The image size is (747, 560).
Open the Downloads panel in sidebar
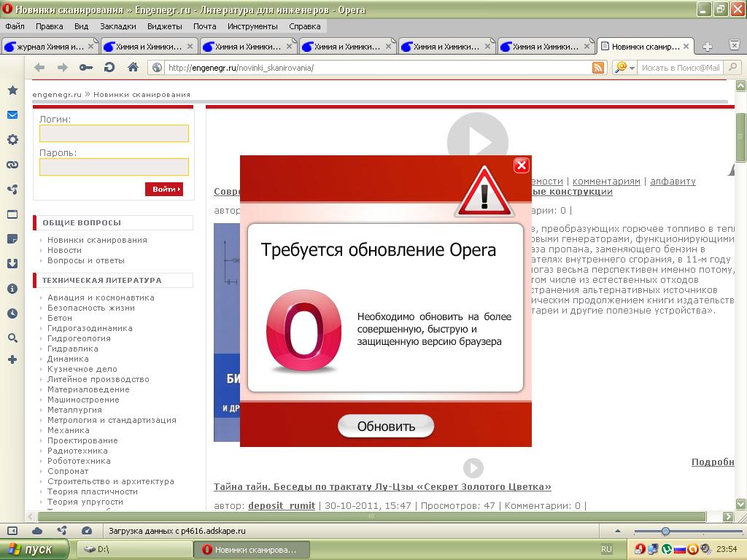tap(12, 264)
